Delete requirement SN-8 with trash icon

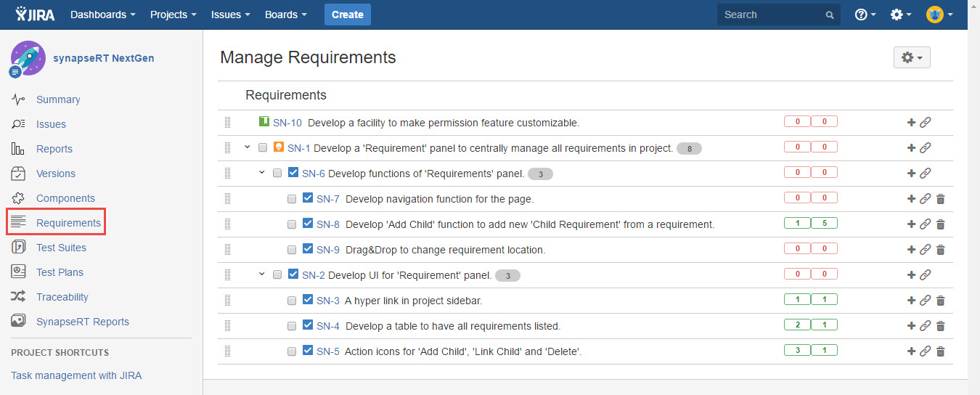click(x=940, y=224)
